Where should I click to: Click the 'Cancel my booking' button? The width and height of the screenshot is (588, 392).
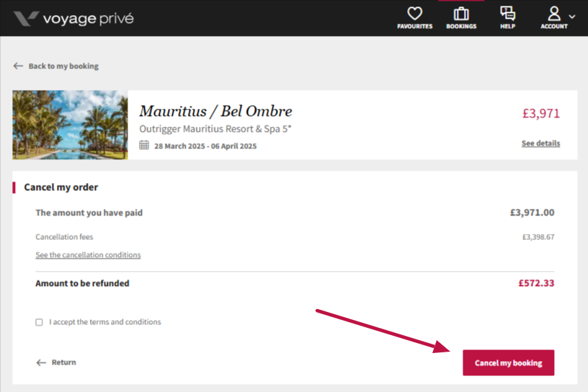coord(508,362)
